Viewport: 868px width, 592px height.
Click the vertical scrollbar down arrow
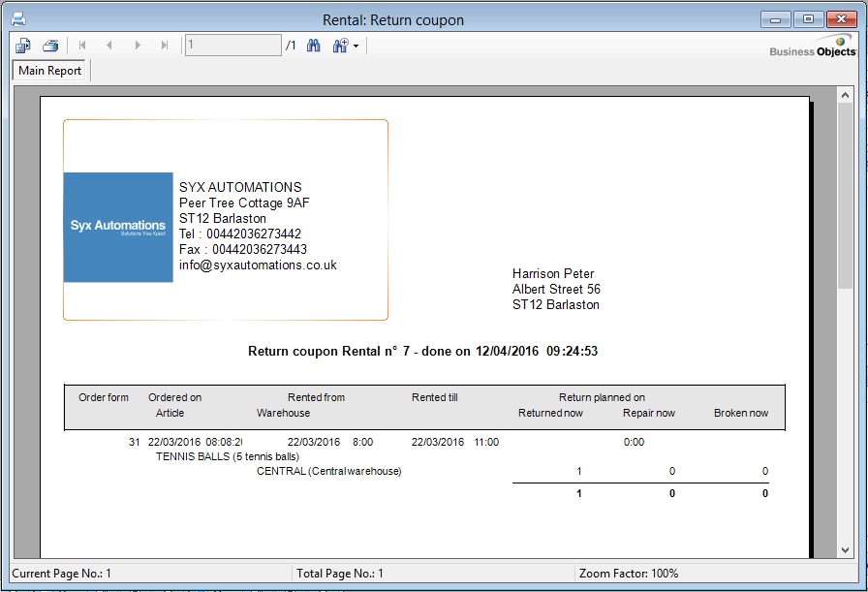point(845,550)
